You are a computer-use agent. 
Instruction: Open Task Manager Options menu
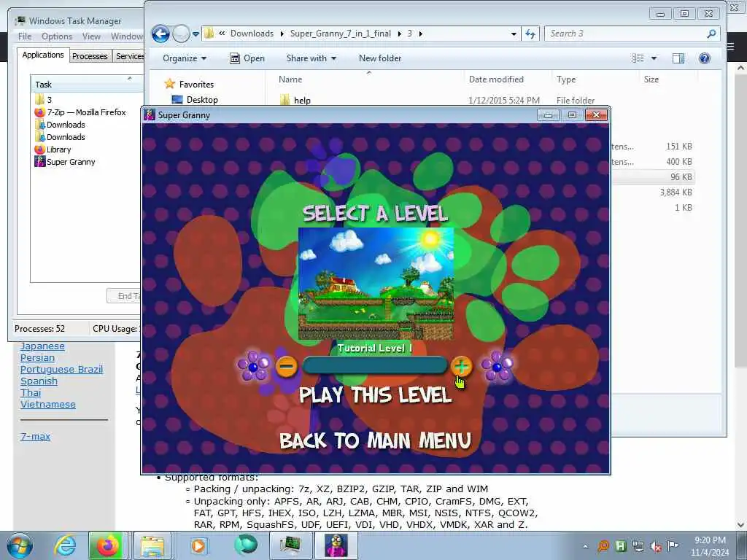coord(57,36)
